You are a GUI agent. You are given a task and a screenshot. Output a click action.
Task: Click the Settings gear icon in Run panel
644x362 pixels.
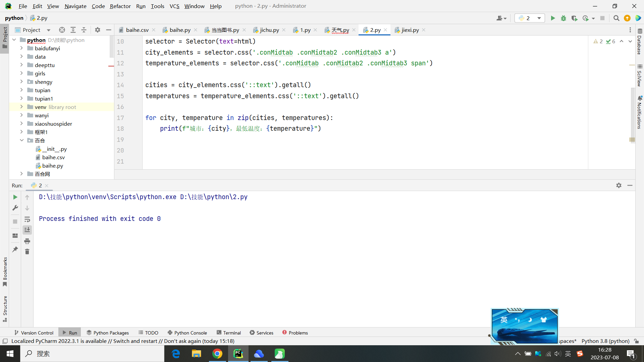619,185
